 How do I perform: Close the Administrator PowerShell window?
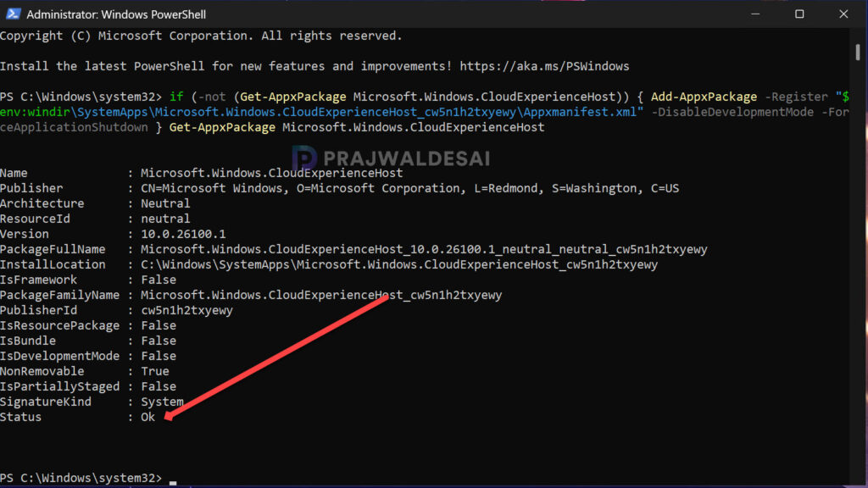[843, 14]
